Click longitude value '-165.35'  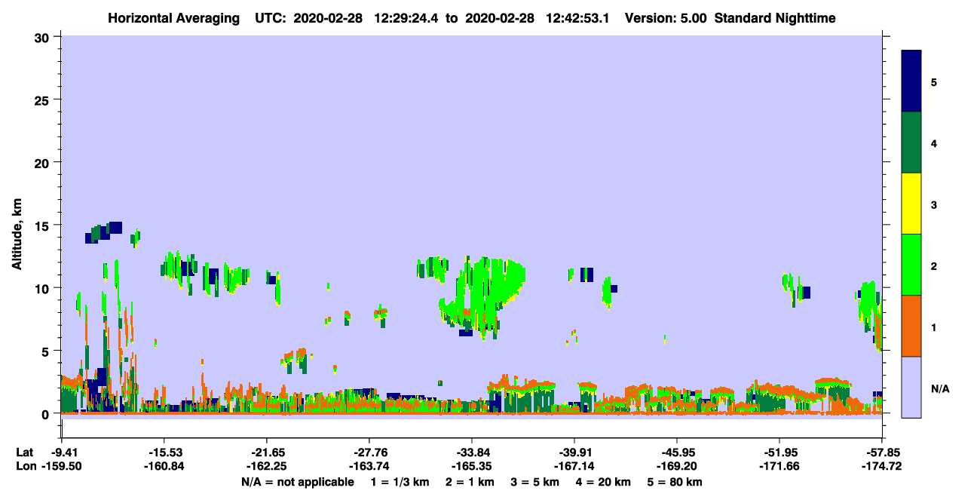(472, 467)
